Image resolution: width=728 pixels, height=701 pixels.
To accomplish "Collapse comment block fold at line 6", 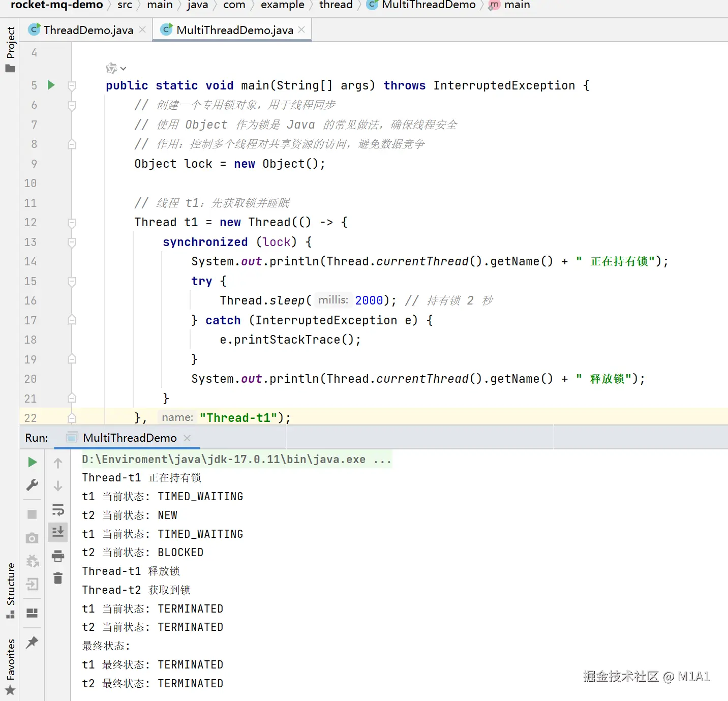I will point(72,105).
